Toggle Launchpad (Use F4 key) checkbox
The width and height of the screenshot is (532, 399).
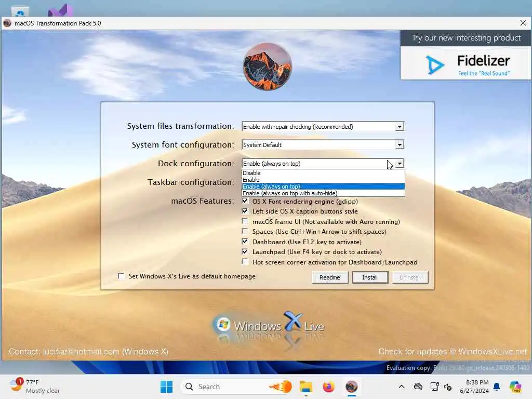click(x=245, y=252)
